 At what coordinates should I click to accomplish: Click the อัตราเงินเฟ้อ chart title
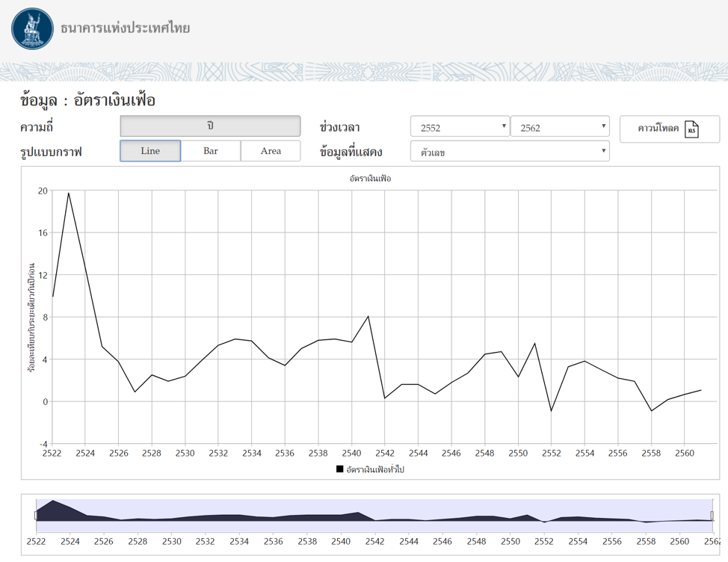(370, 179)
